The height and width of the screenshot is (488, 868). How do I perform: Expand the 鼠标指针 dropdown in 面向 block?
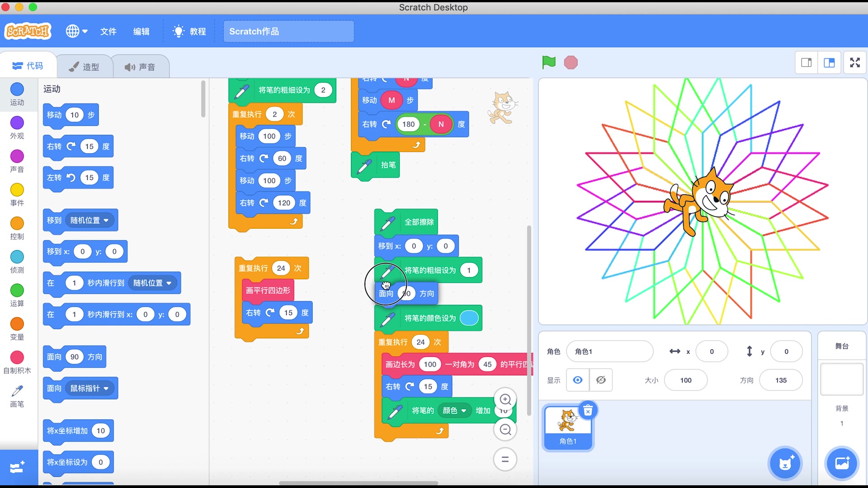(x=90, y=388)
